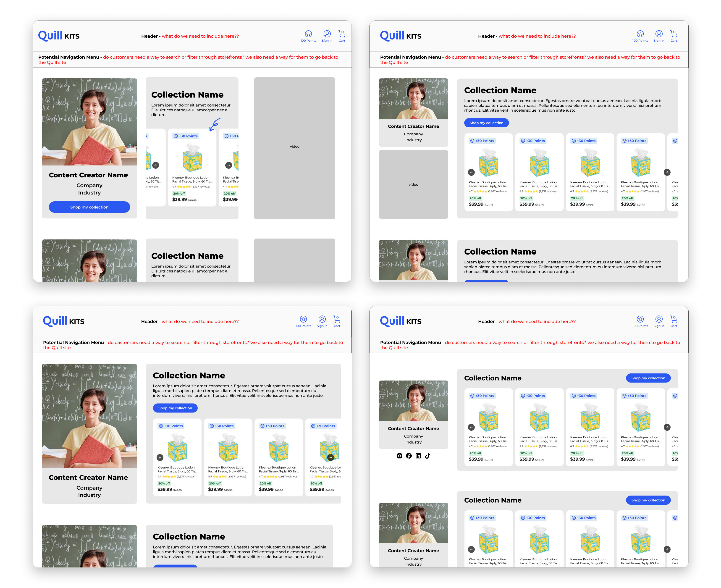Click 100 Points in mockup with no video or social icons
This screenshot has height=588, width=721.
coord(303,321)
